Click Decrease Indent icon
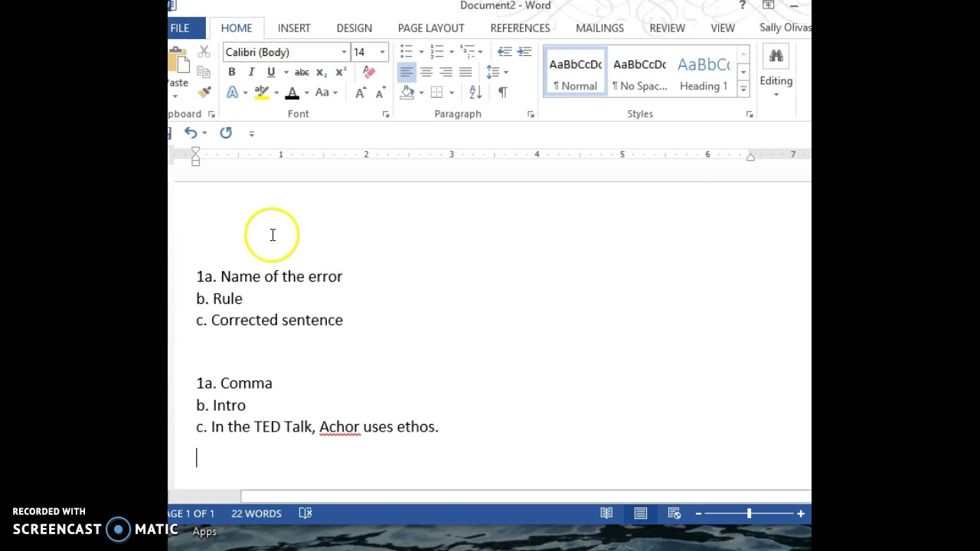 pos(505,51)
